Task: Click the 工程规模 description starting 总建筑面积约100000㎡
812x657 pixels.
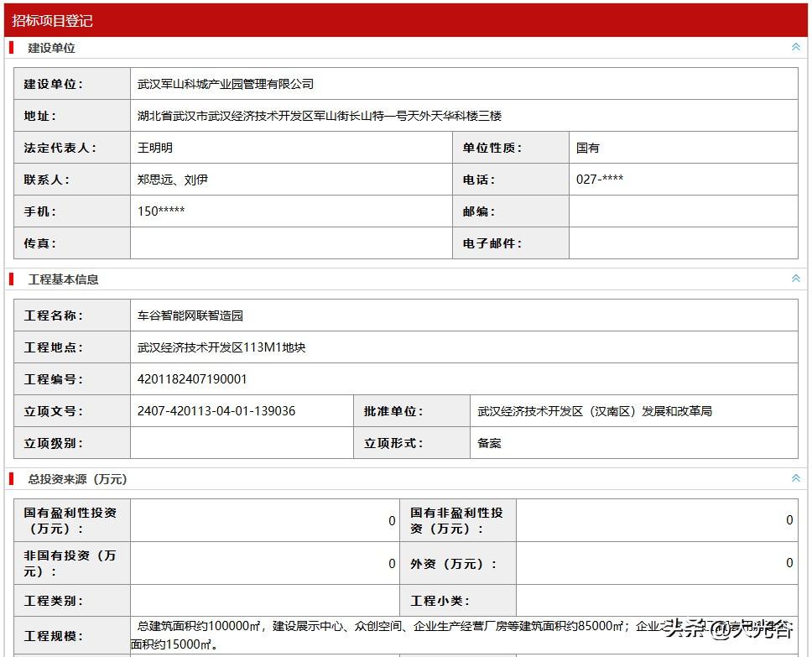Action: [464, 635]
